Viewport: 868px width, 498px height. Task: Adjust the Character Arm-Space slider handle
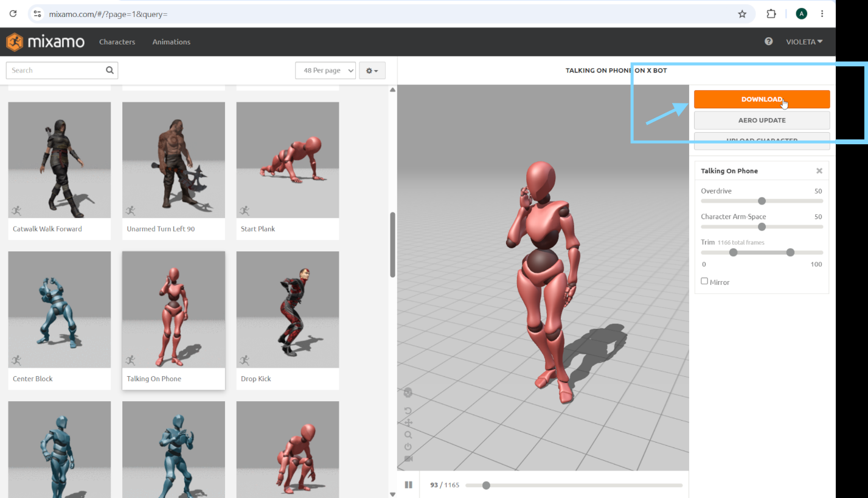[x=762, y=226]
